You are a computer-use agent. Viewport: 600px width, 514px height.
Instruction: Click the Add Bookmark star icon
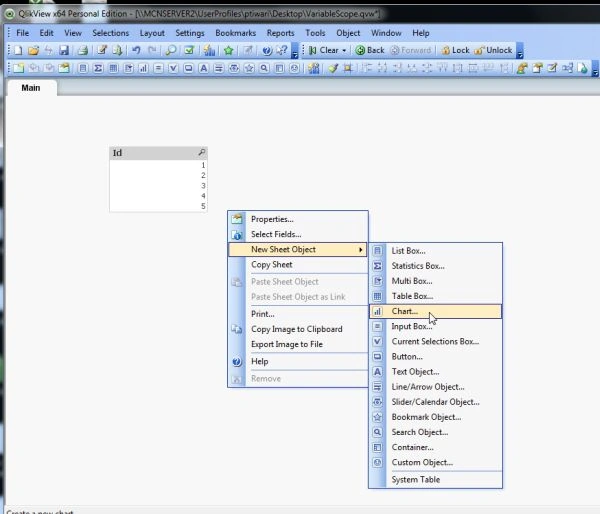click(228, 50)
